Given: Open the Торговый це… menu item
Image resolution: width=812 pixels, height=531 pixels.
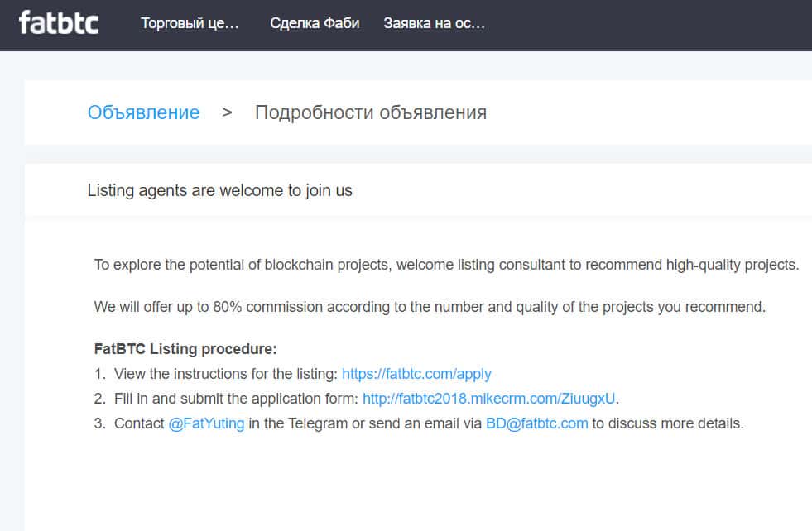Looking at the screenshot, I should pos(190,23).
